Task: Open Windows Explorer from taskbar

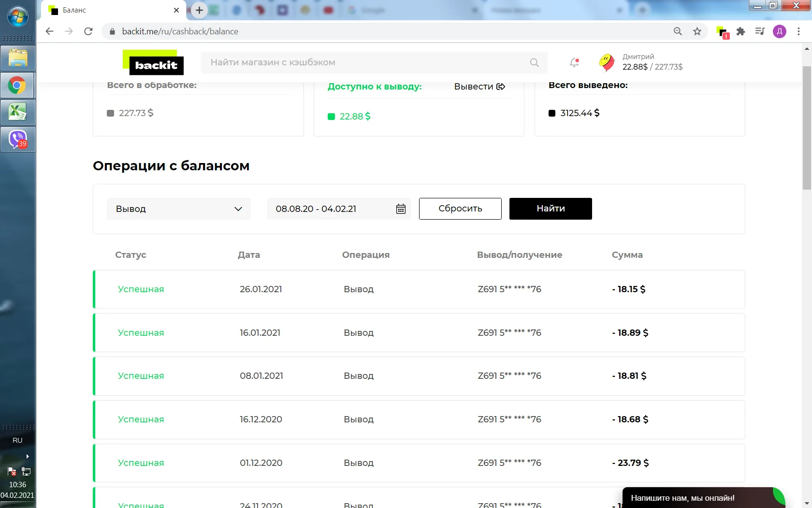Action: coord(18,59)
